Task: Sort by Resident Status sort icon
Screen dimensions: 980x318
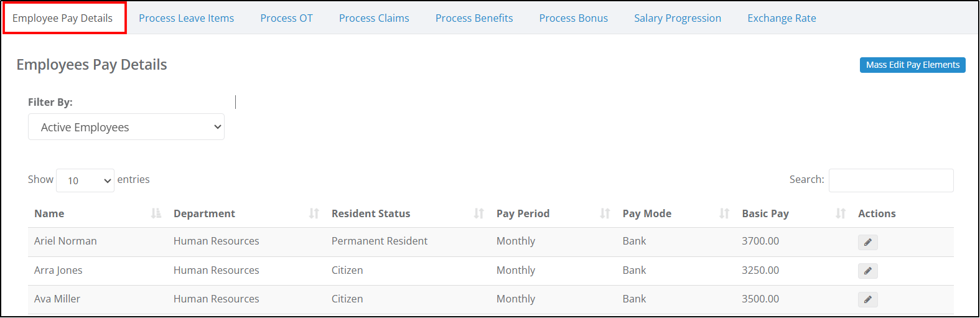Action: pyautogui.click(x=479, y=213)
